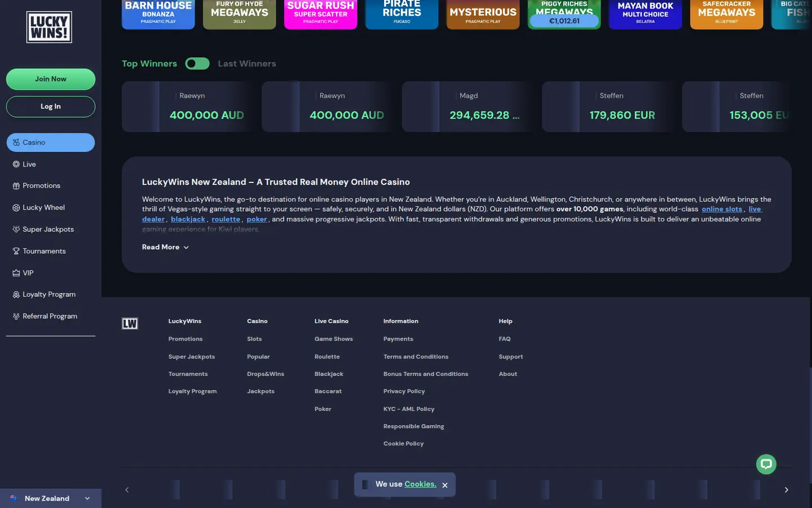Image resolution: width=812 pixels, height=508 pixels.
Task: Expand the Read More section
Action: 165,247
